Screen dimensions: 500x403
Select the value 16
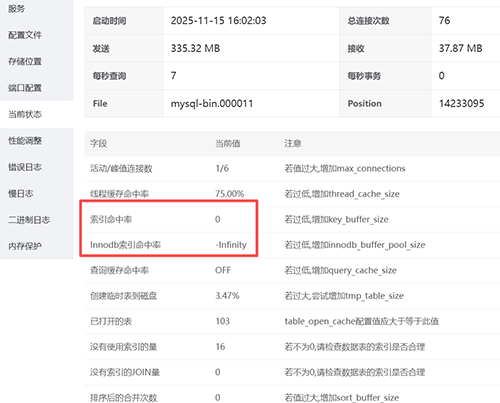pyautogui.click(x=220, y=347)
